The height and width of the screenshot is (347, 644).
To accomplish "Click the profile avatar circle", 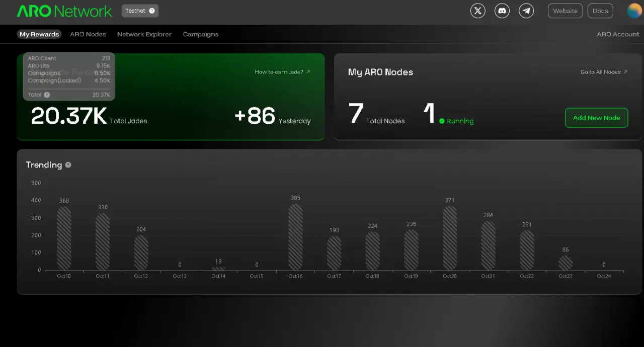I will click(x=634, y=11).
